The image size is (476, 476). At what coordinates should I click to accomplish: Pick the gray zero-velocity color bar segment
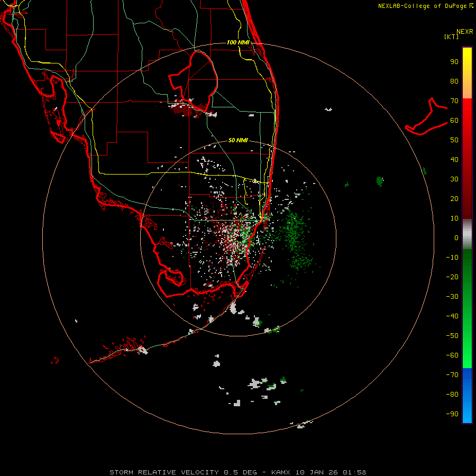pos(467,234)
